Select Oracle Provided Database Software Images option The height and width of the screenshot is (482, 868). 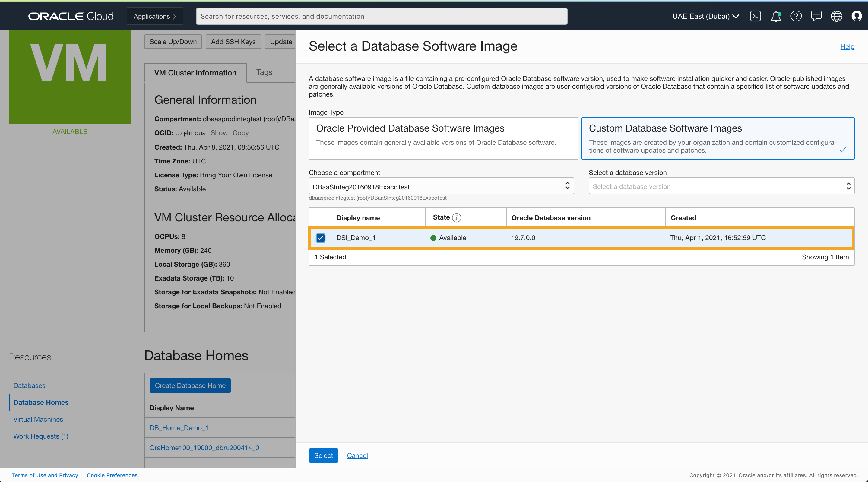(443, 138)
